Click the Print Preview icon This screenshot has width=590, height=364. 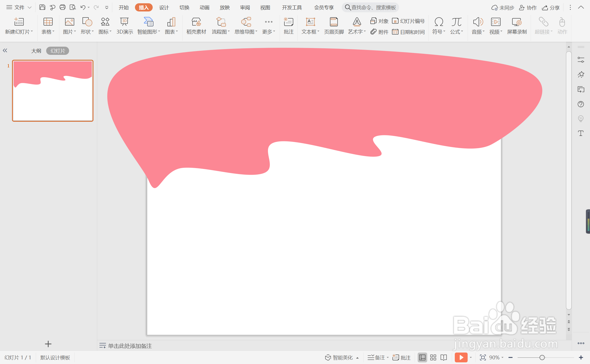point(73,7)
